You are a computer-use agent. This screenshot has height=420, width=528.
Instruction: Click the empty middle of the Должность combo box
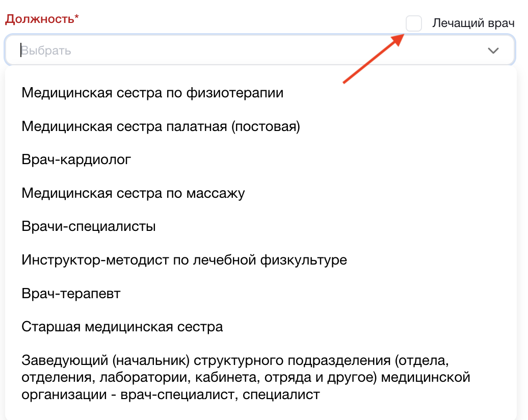(x=255, y=50)
